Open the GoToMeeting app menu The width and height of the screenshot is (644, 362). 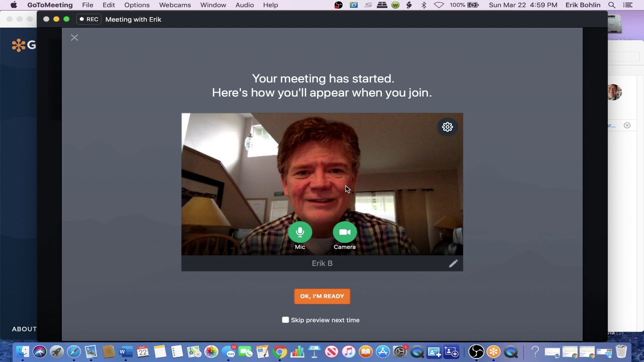click(50, 5)
